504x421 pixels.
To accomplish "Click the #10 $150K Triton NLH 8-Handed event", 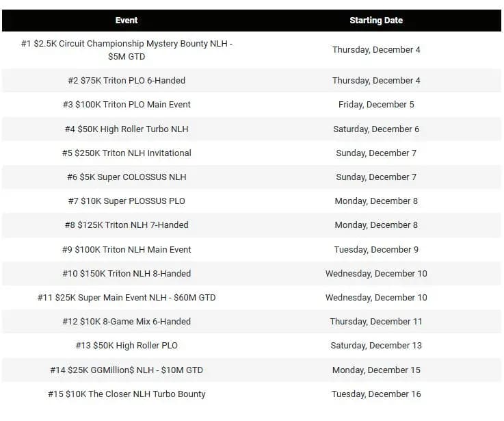I will 127,274.
